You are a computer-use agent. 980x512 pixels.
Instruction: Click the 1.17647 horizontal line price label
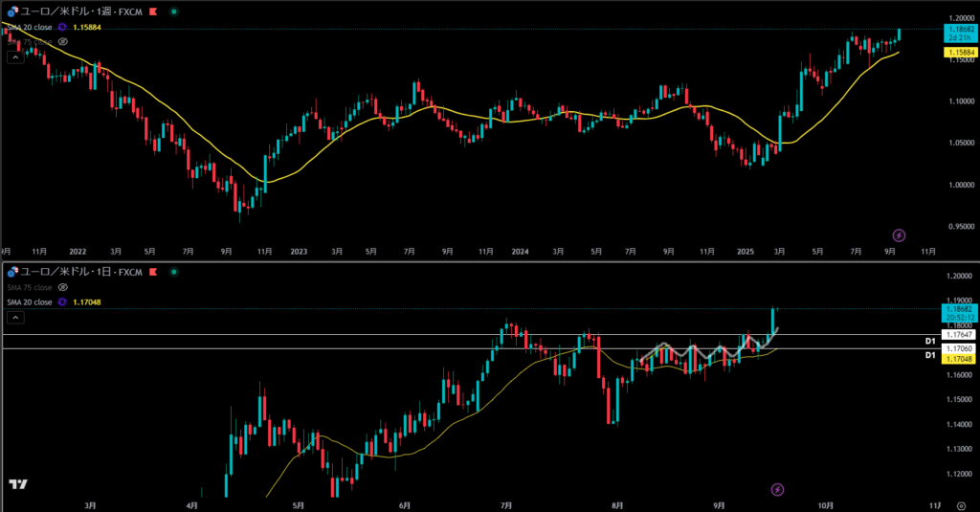coord(960,335)
